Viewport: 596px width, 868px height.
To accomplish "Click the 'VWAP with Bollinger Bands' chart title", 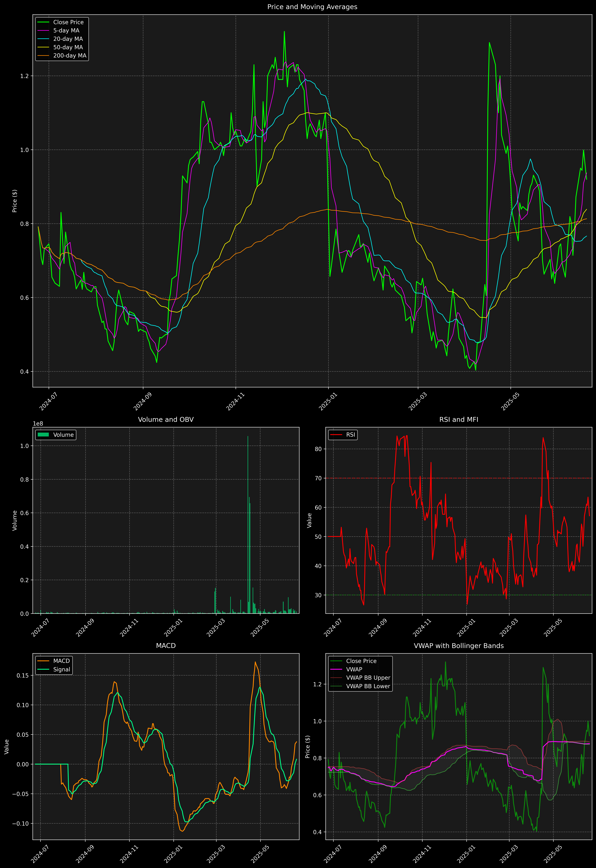I will point(459,646).
